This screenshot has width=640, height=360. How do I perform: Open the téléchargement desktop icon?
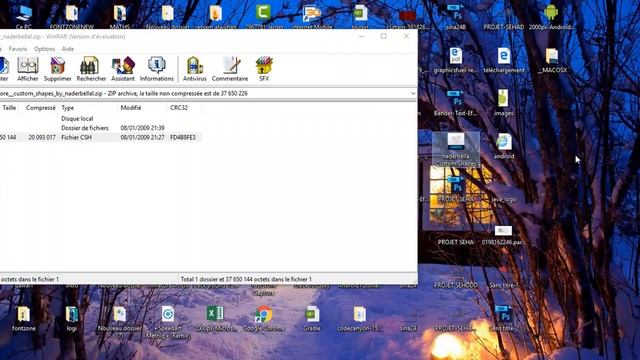[504, 60]
